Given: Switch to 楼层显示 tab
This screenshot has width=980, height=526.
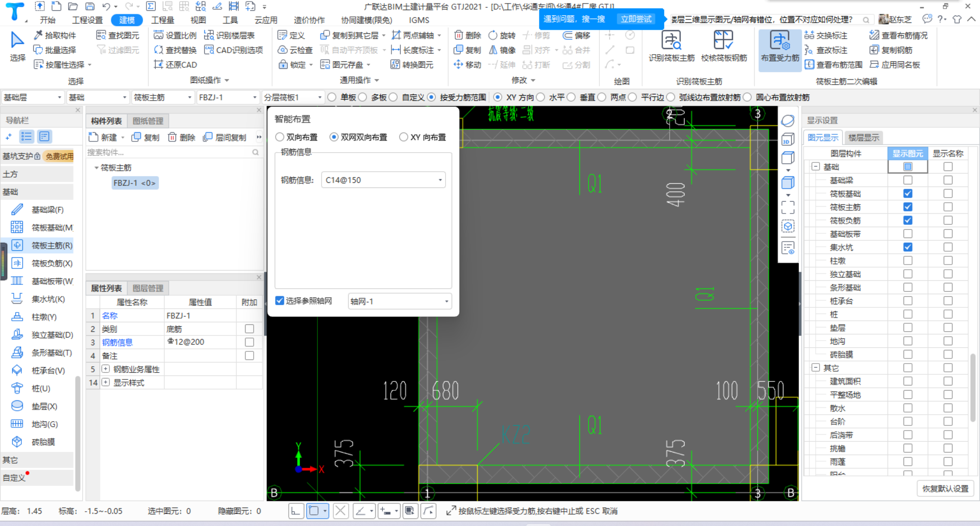Looking at the screenshot, I should coord(864,137).
